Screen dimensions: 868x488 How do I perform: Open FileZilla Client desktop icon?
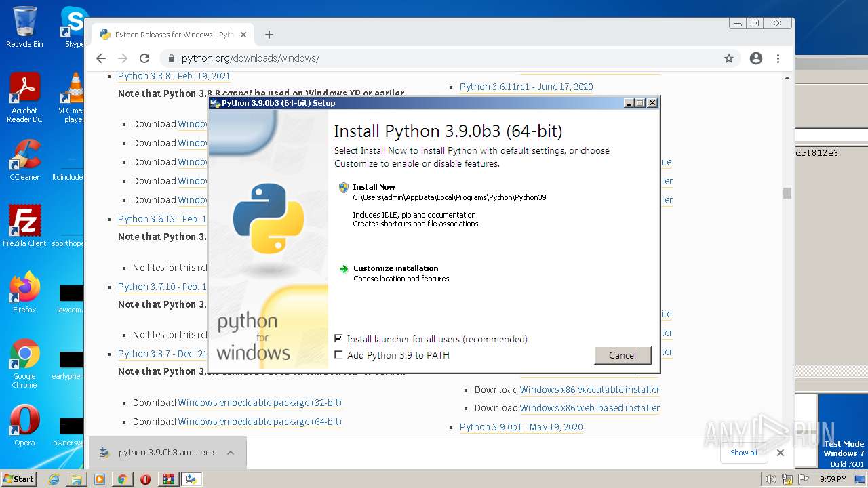point(24,226)
